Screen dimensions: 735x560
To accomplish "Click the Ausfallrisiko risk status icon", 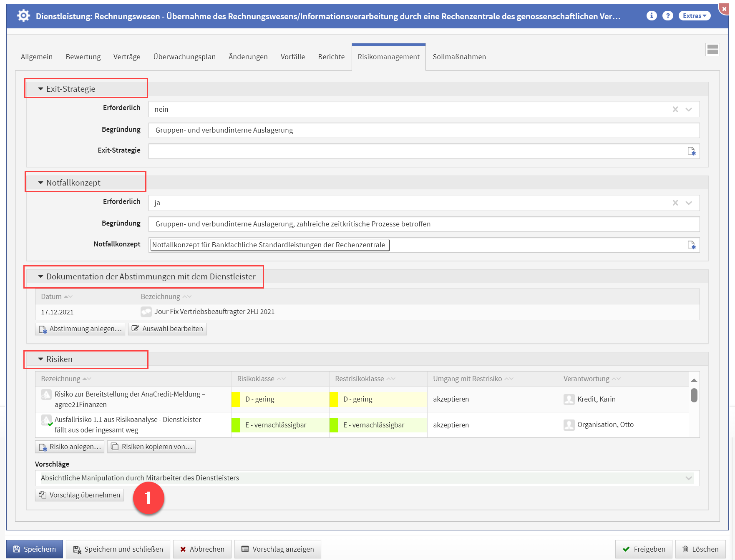I will coord(46,420).
